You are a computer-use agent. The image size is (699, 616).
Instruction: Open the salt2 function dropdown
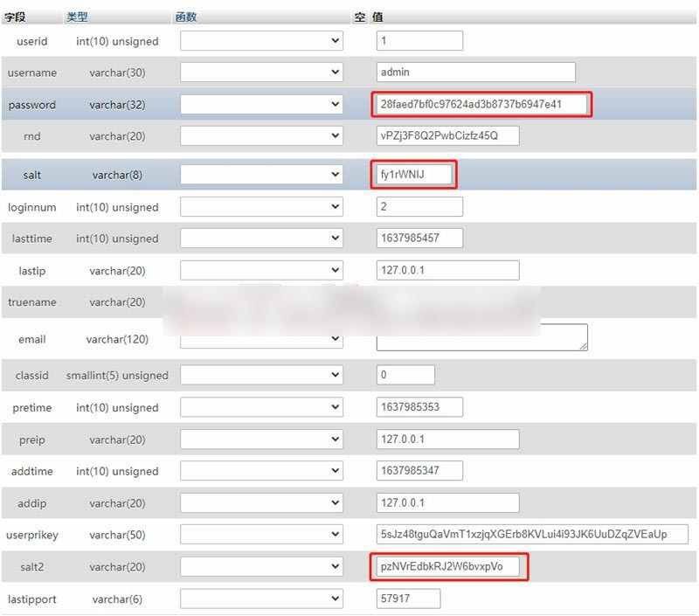261,567
